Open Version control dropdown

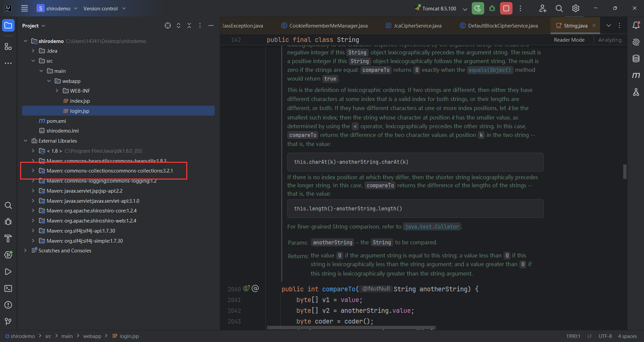(x=104, y=8)
